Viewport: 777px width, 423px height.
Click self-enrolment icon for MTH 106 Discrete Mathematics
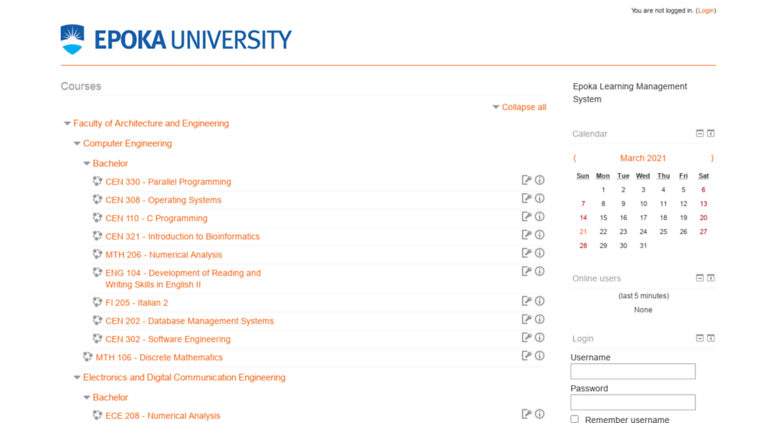pos(526,356)
